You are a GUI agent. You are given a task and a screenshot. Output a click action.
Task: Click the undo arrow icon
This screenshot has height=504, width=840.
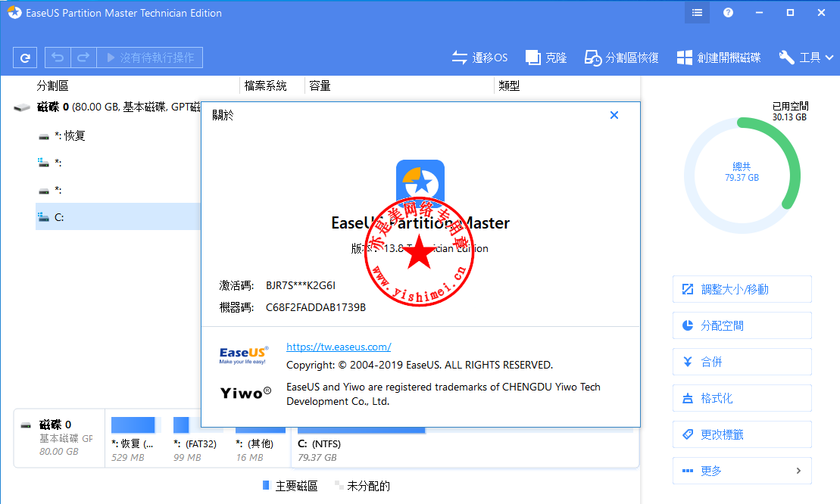coord(58,58)
